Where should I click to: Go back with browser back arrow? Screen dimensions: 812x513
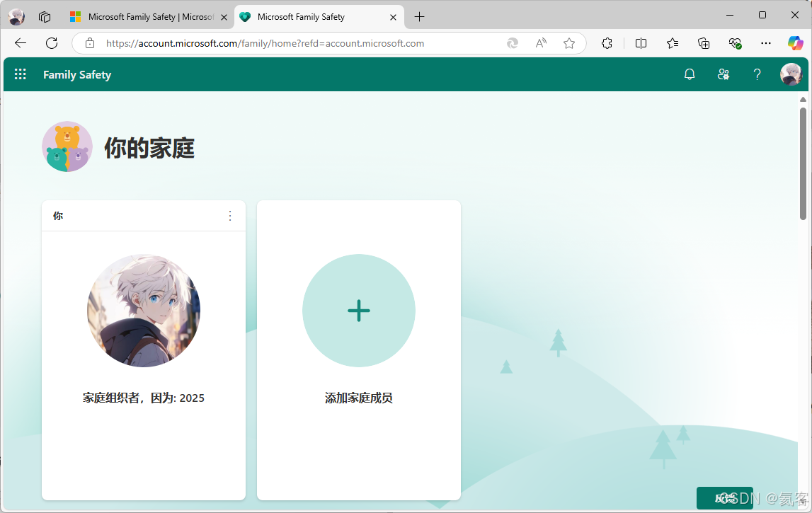click(21, 43)
